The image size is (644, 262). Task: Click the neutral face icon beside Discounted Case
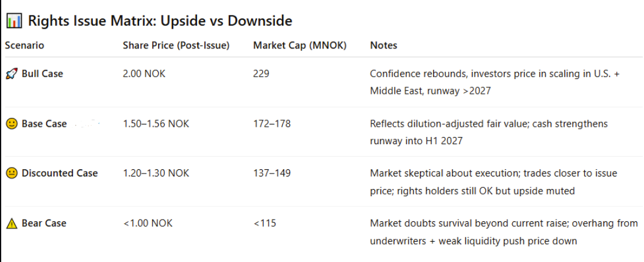coord(12,173)
